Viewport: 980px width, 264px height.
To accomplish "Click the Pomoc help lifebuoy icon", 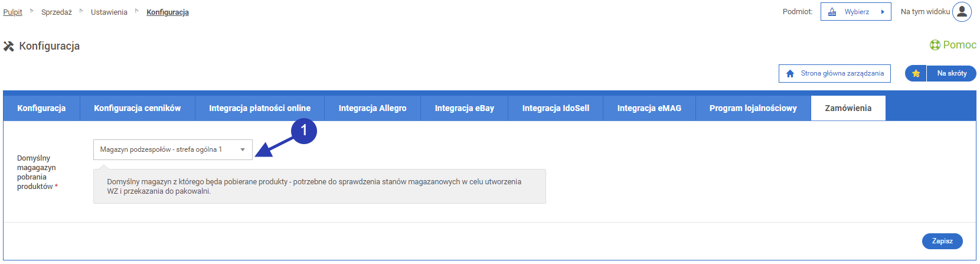I will (935, 45).
